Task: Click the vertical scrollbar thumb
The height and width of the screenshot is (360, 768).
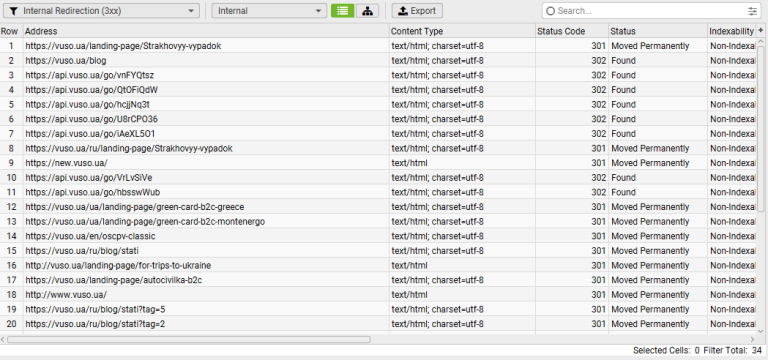Action: [x=761, y=129]
